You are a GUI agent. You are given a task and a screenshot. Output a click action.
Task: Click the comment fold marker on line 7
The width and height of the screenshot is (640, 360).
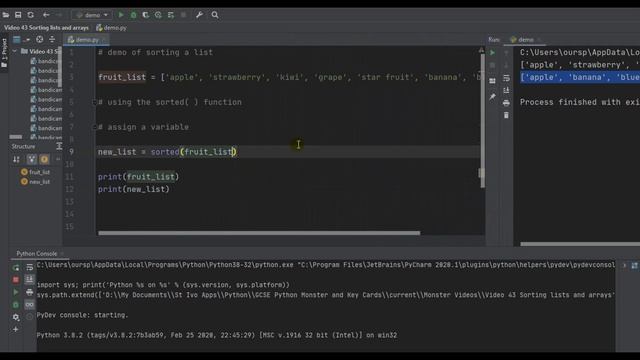click(x=94, y=127)
